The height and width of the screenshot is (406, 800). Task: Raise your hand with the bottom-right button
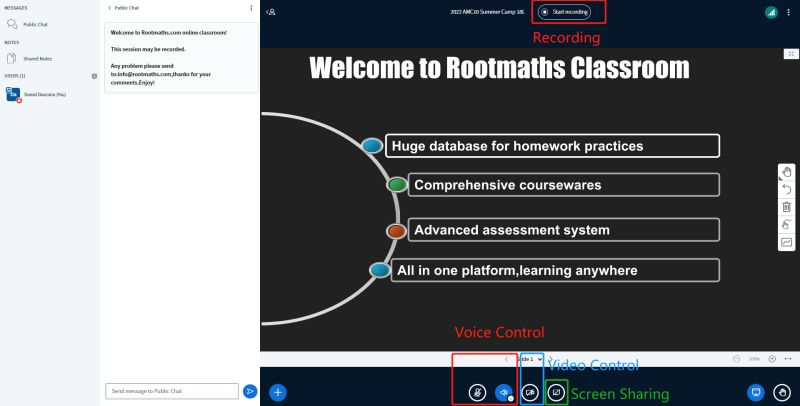(782, 392)
